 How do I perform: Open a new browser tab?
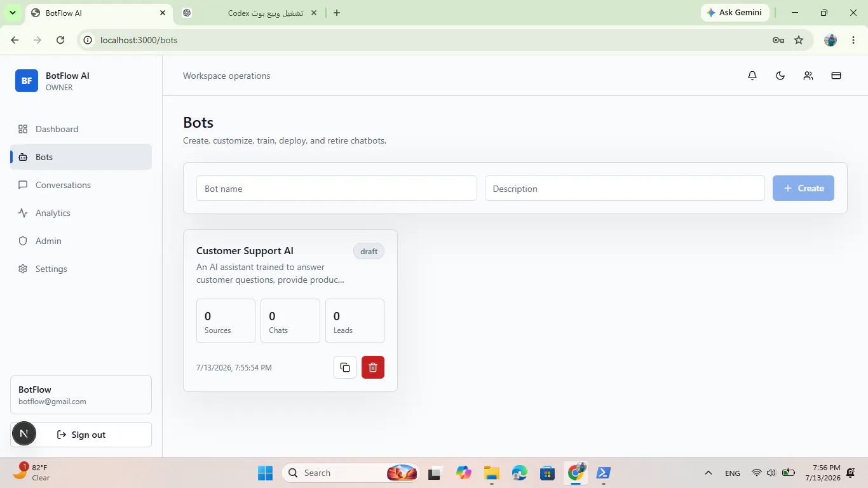coord(337,13)
